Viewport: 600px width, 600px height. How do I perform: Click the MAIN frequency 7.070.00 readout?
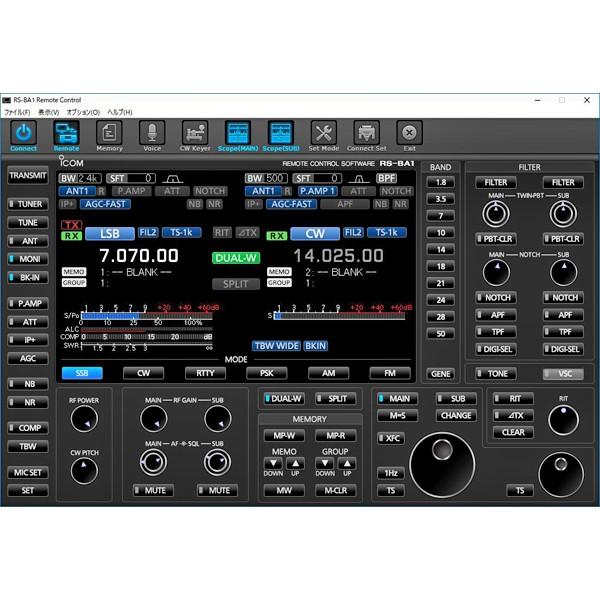(139, 256)
